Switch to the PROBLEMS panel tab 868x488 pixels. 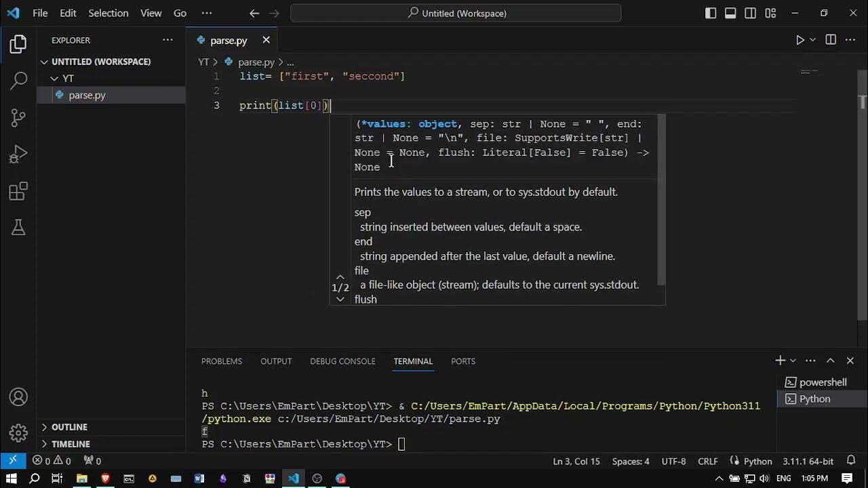(222, 361)
